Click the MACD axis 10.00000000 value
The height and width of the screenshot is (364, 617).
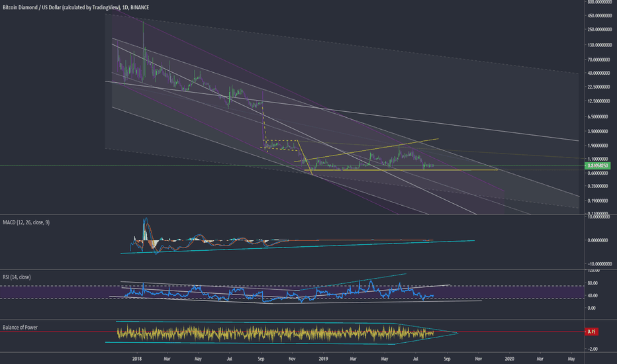click(x=600, y=217)
